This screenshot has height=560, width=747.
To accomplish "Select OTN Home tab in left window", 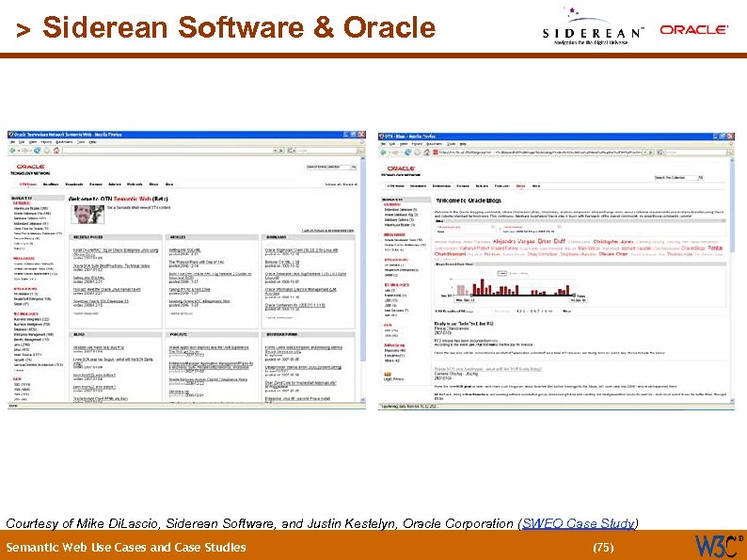I will tap(28, 184).
